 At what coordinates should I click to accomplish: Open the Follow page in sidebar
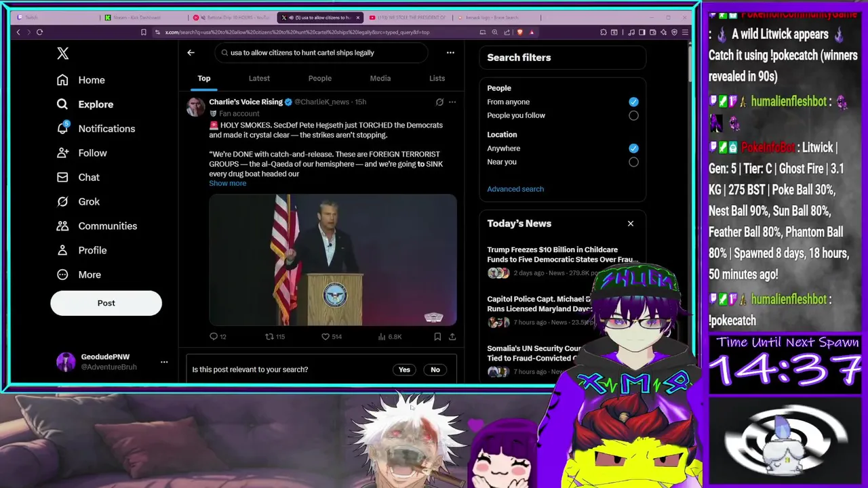pos(81,153)
